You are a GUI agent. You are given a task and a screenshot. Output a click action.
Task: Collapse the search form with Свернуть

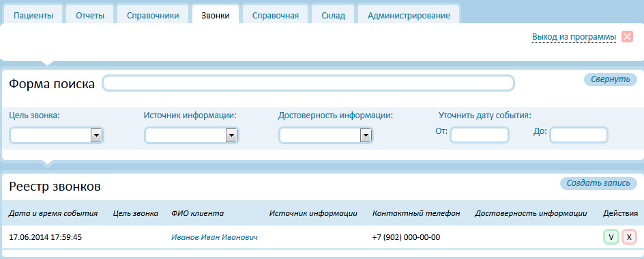pos(611,79)
